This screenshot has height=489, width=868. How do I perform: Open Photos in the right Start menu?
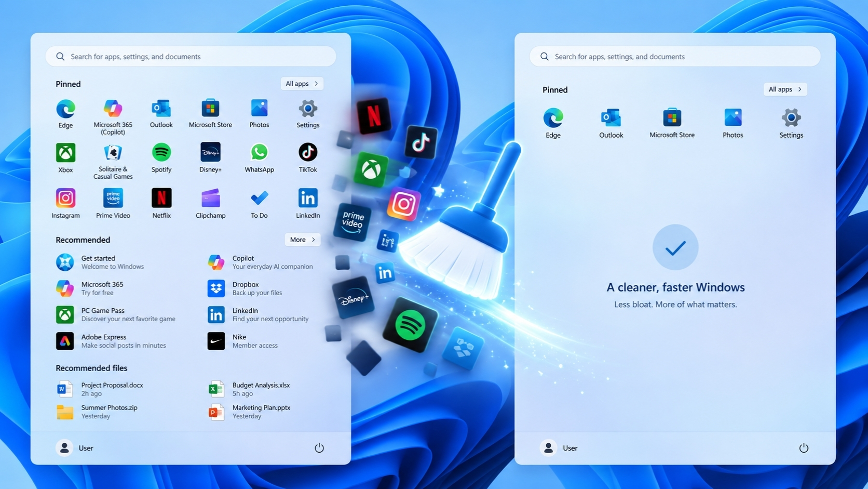(733, 123)
